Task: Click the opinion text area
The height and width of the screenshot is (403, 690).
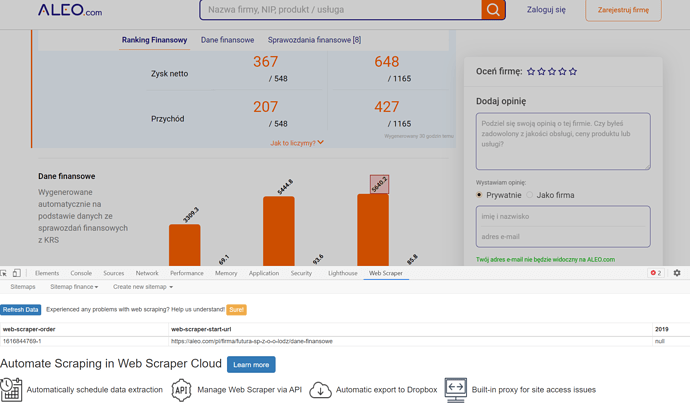Action: pyautogui.click(x=563, y=140)
